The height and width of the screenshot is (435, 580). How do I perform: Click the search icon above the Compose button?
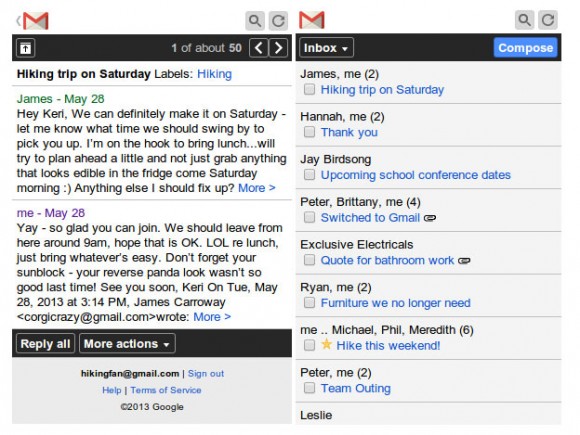(x=524, y=20)
